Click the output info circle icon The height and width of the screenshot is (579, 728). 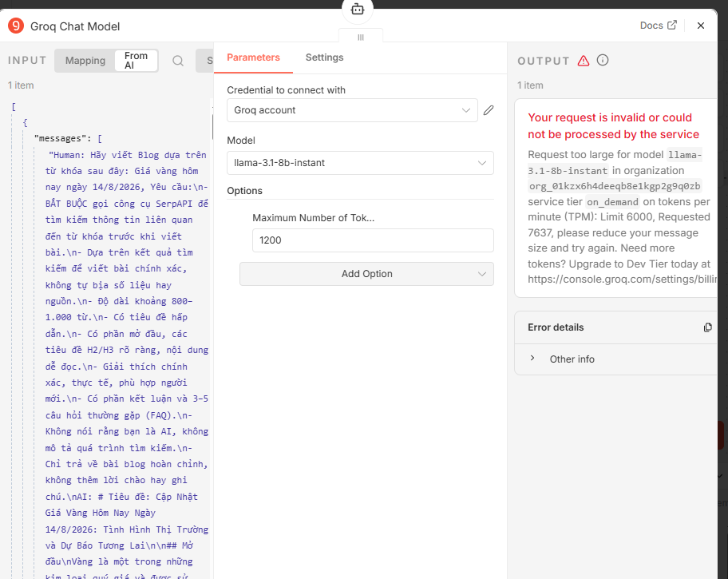(603, 60)
